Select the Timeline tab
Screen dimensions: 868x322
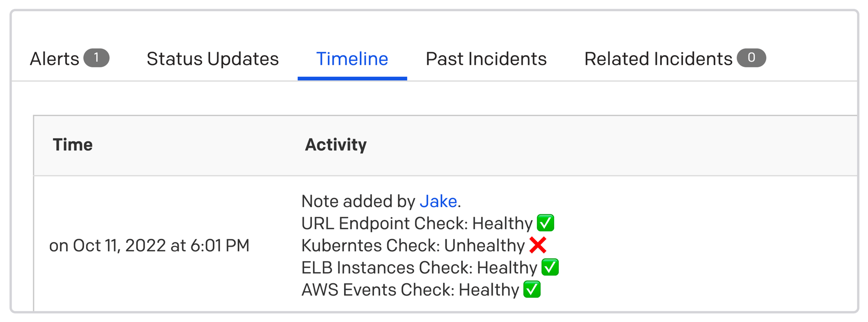[352, 59]
